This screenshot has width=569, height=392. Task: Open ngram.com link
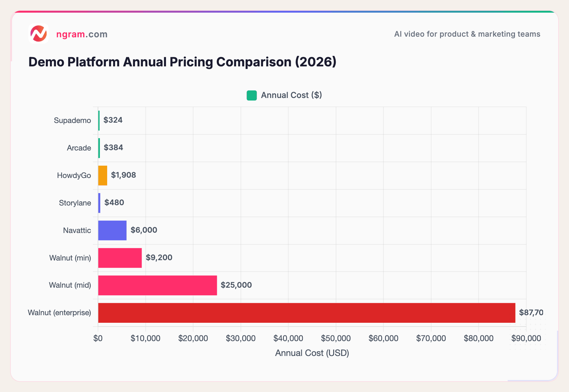coord(82,34)
